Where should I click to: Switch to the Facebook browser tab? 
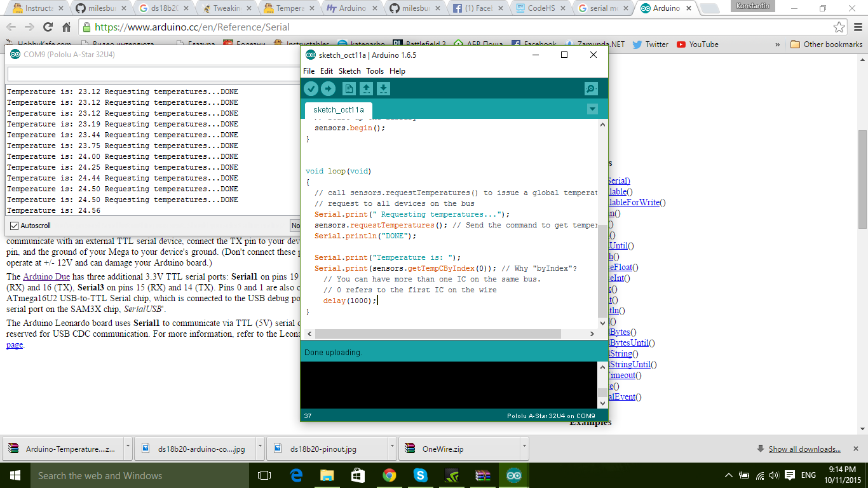point(478,8)
